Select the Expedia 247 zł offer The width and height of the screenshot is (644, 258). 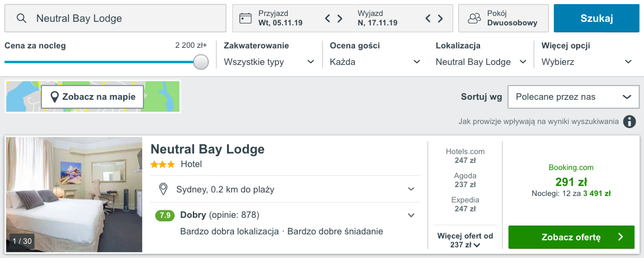click(465, 204)
